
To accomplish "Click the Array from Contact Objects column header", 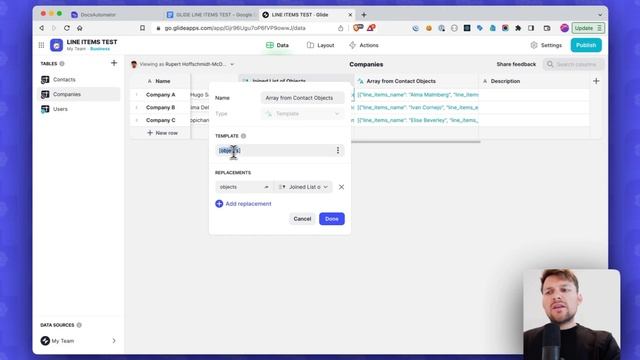I will 416,81.
